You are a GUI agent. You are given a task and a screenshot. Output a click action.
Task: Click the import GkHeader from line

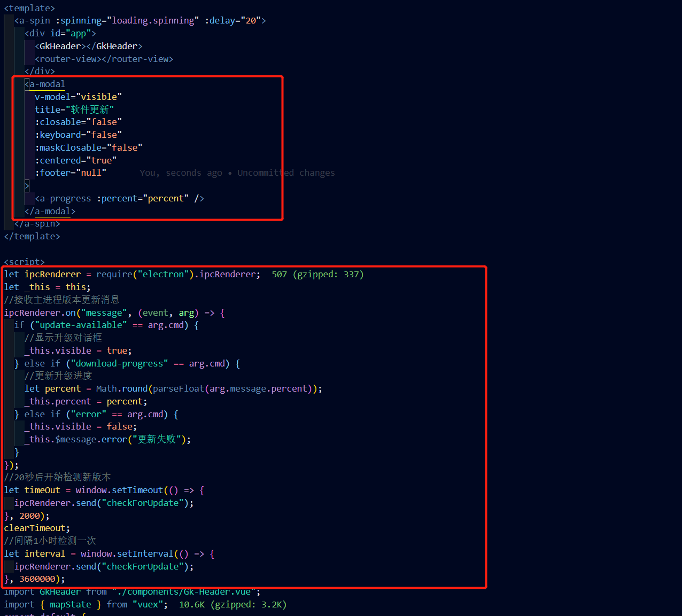point(133,592)
